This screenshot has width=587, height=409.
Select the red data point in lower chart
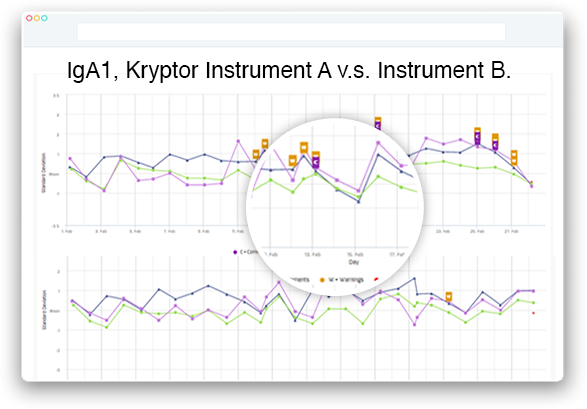[x=533, y=313]
